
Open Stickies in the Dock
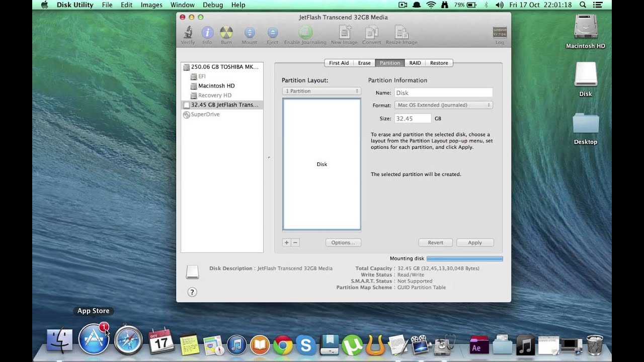click(189, 345)
